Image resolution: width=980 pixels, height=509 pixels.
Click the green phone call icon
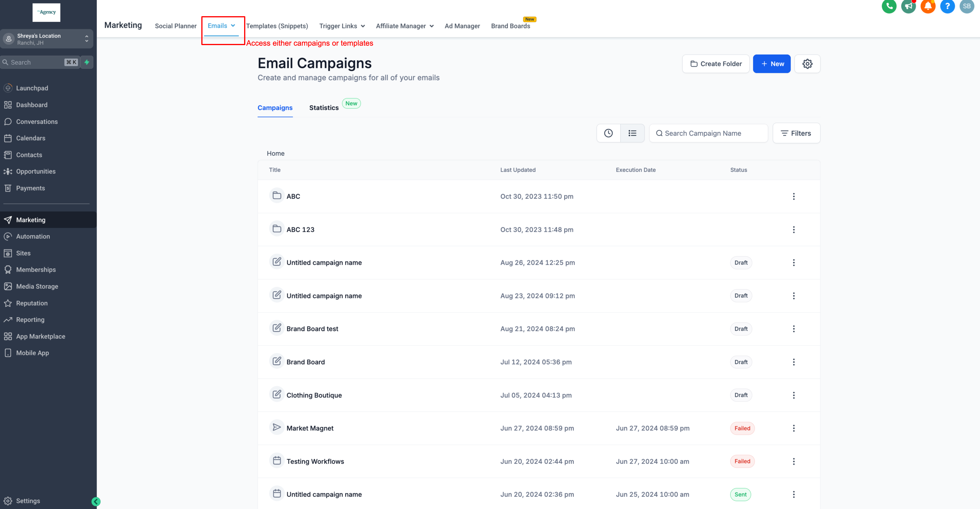point(889,6)
